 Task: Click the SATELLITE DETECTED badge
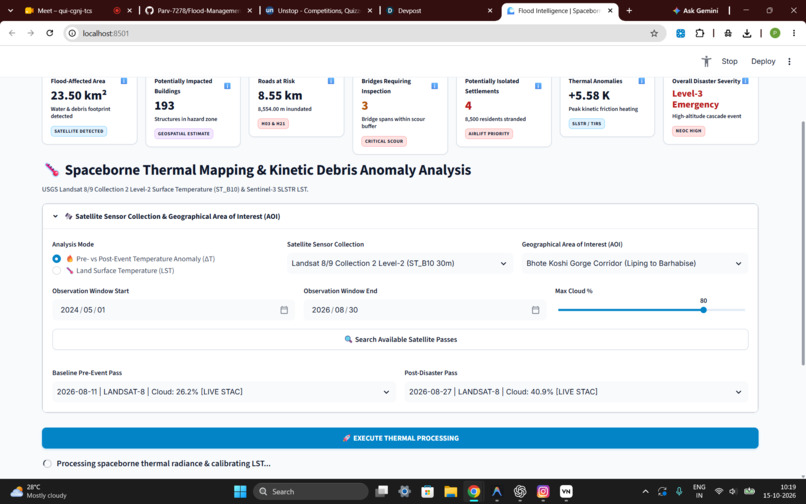tap(79, 131)
